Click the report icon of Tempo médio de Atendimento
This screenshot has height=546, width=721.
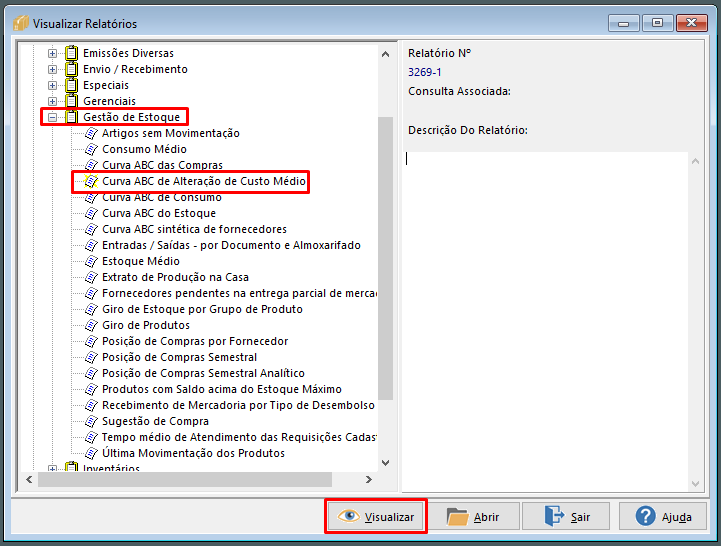click(x=92, y=437)
